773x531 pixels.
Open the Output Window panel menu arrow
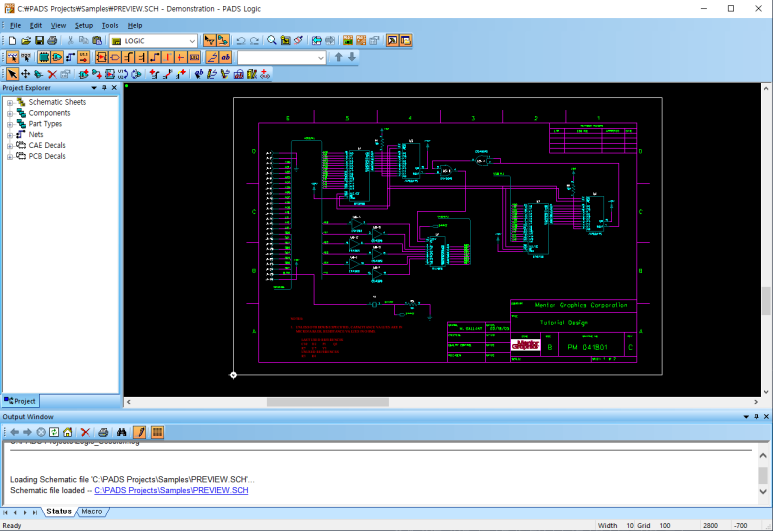pyautogui.click(x=746, y=417)
